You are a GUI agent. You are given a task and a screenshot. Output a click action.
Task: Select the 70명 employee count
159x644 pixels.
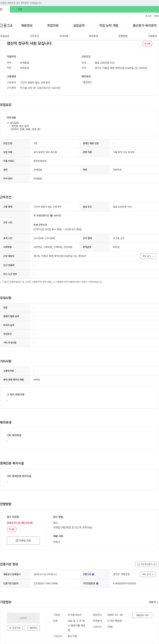(x=110, y=627)
